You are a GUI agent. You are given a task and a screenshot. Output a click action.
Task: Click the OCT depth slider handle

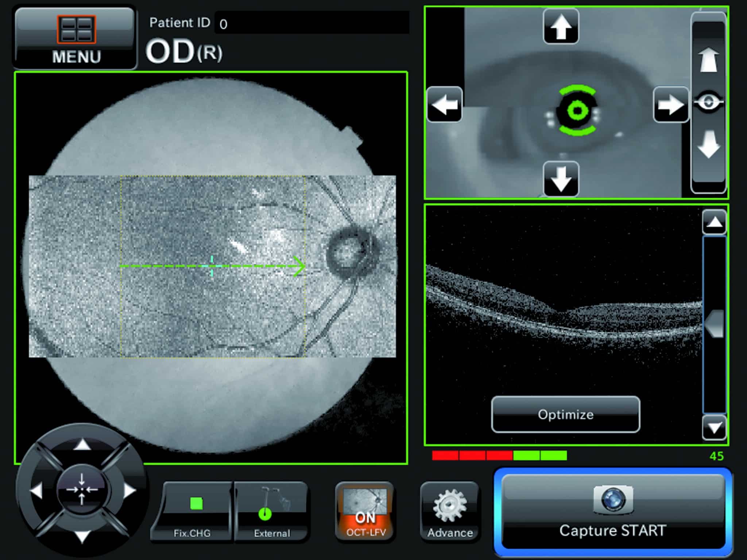[714, 323]
